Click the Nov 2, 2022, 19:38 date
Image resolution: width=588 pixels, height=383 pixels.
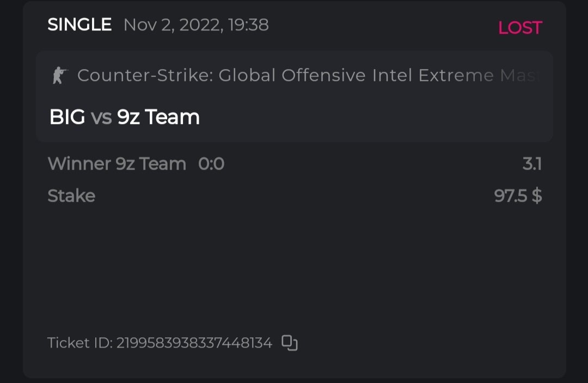tap(196, 25)
